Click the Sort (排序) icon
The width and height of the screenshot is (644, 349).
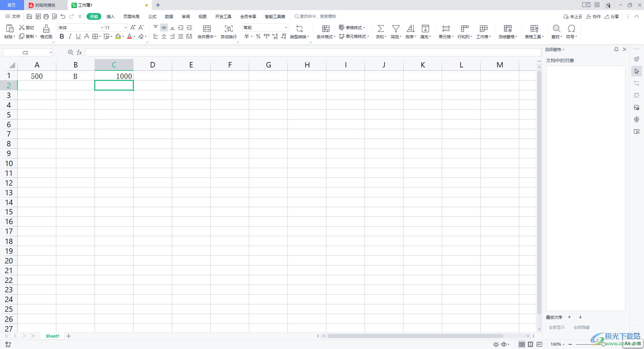[411, 29]
